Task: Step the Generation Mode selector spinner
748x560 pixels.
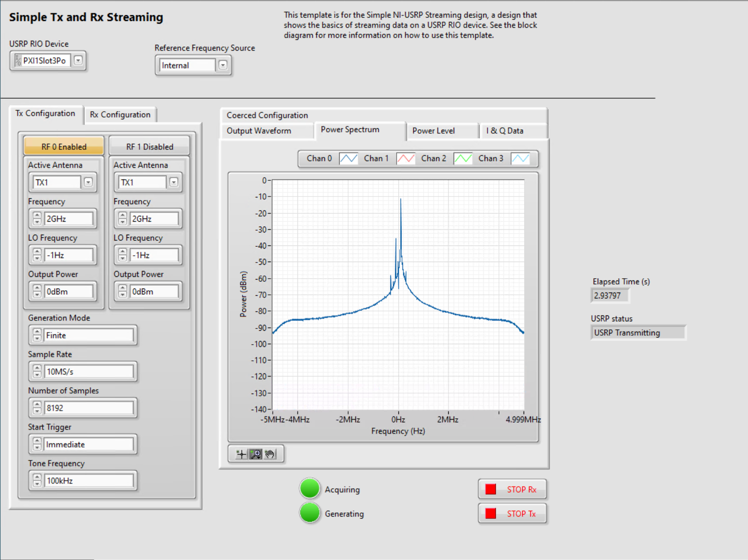Action: pyautogui.click(x=37, y=335)
